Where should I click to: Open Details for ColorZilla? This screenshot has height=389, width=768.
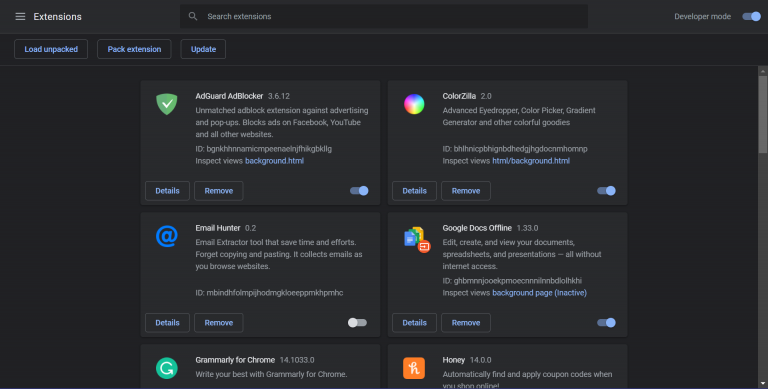414,191
